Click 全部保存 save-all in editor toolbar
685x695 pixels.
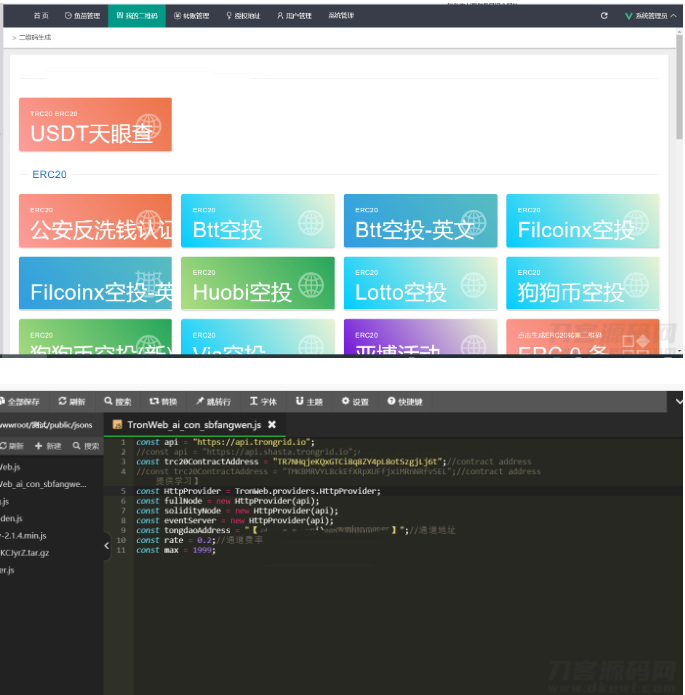(x=20, y=402)
